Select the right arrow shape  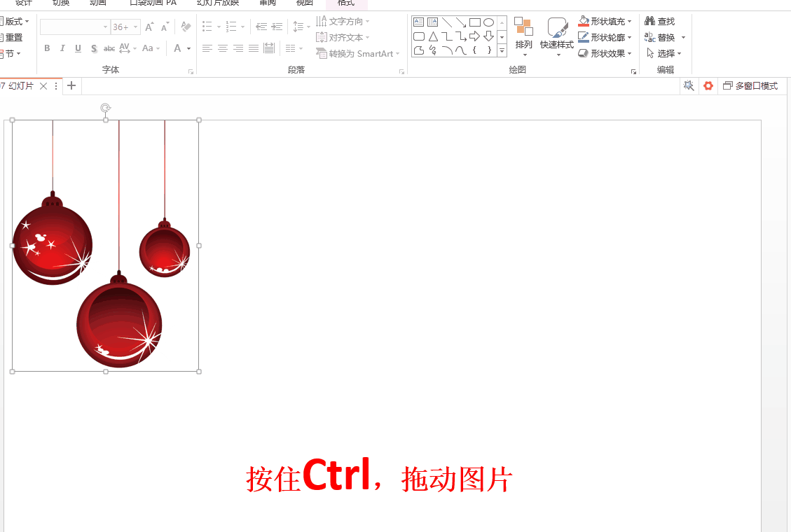(475, 36)
